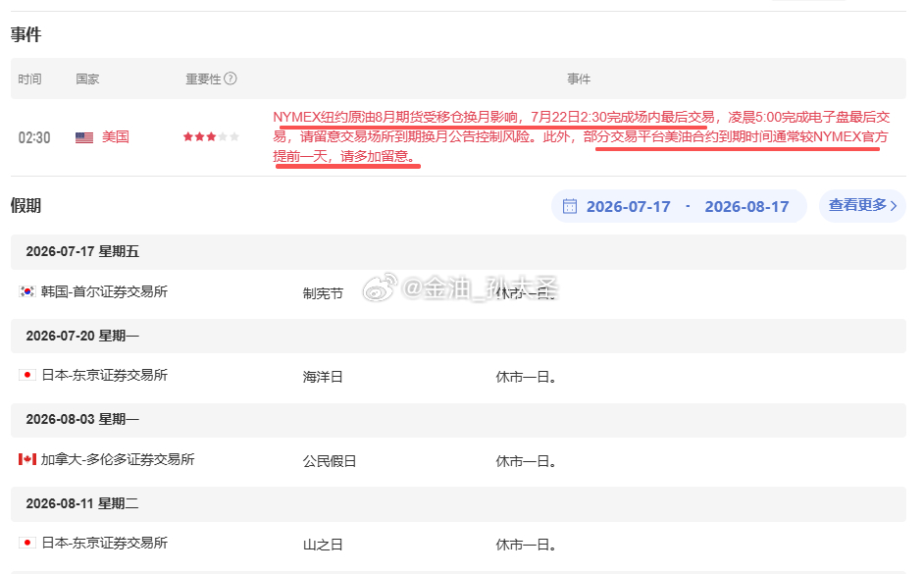The image size is (924, 574).
Task: Click the 假期 section heading
Action: pyautogui.click(x=26, y=206)
